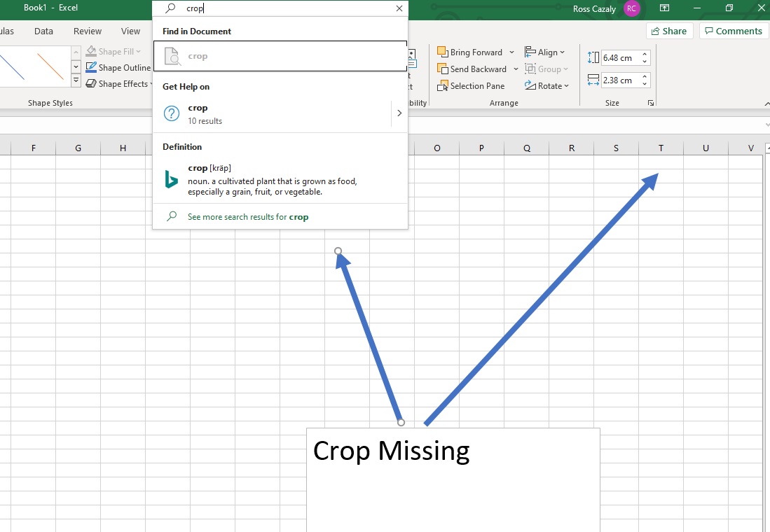Open the Bring Forward dropdown arrow

511,52
